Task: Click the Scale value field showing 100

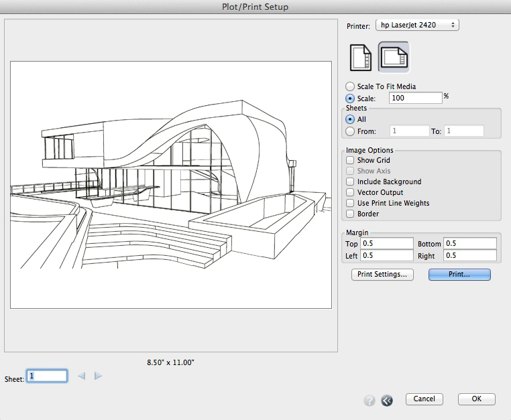Action: 416,98
